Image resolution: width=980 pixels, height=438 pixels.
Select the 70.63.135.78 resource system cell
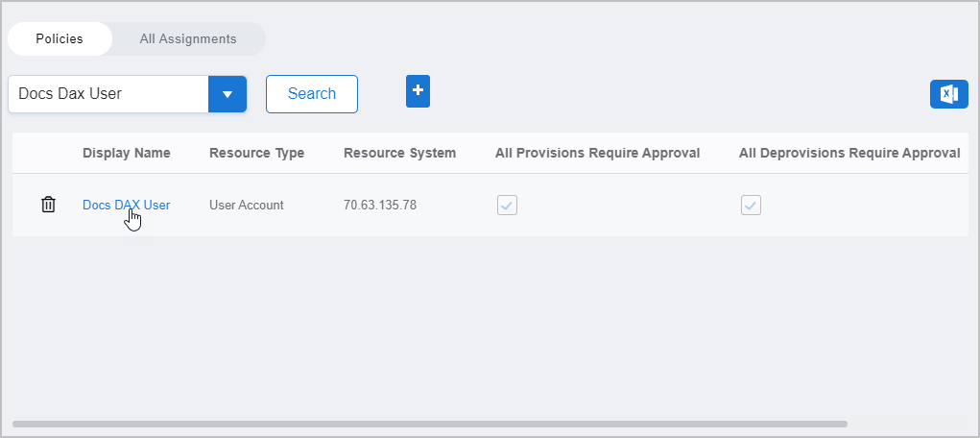click(379, 205)
